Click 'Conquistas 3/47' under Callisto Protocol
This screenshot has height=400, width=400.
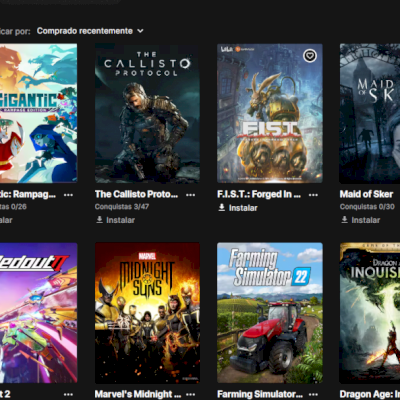coord(122,207)
